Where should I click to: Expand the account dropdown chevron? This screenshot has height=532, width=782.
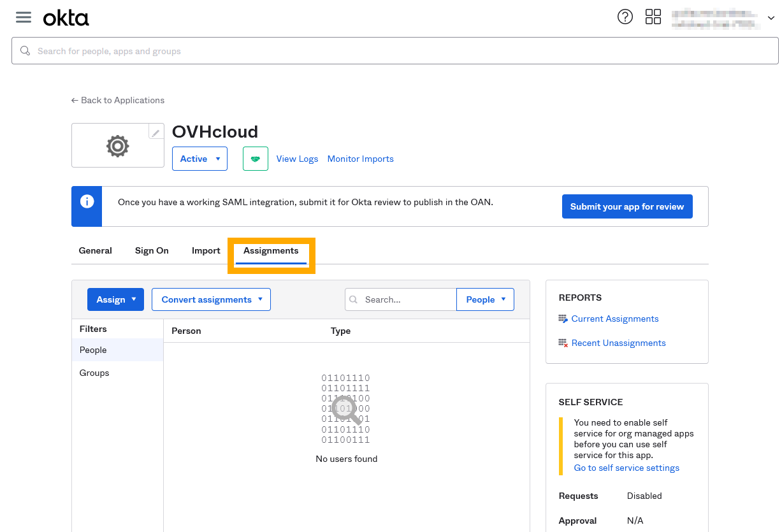tap(771, 18)
